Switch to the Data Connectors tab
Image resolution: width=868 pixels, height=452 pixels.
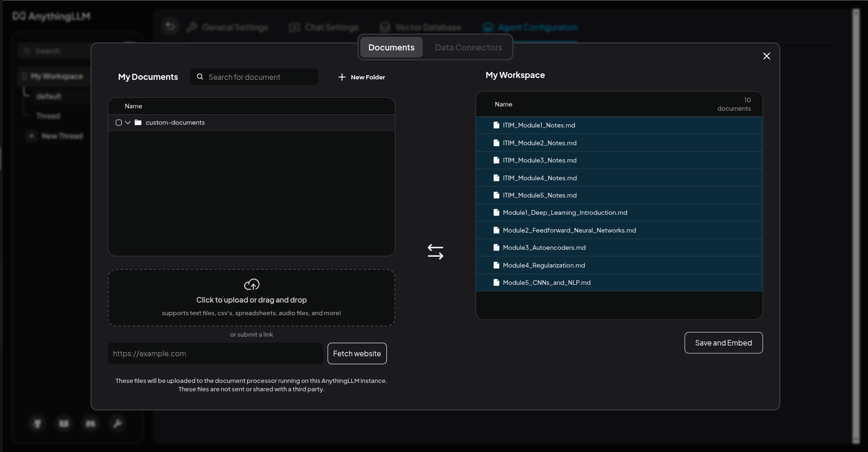[469, 47]
